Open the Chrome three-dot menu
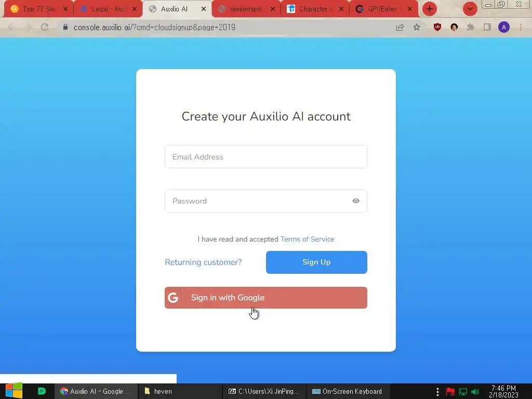 (521, 27)
